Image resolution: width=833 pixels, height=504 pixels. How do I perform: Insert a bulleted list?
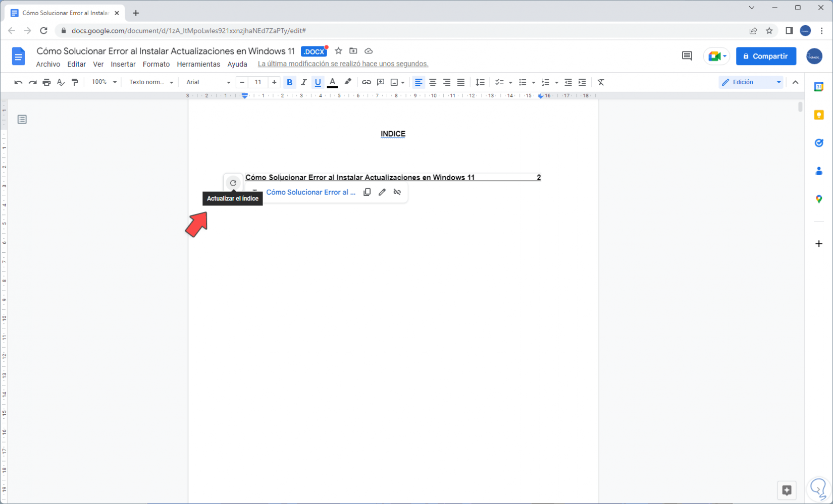pyautogui.click(x=523, y=82)
